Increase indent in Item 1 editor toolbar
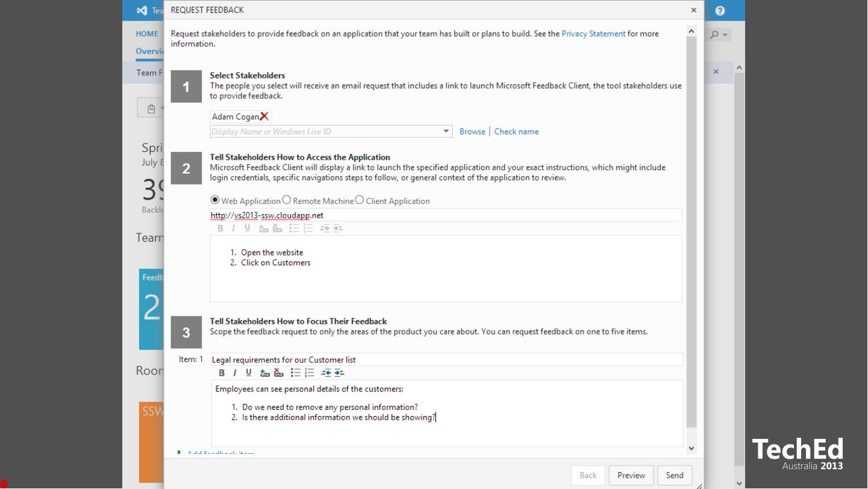Screen dimensions: 868x489 tap(339, 373)
